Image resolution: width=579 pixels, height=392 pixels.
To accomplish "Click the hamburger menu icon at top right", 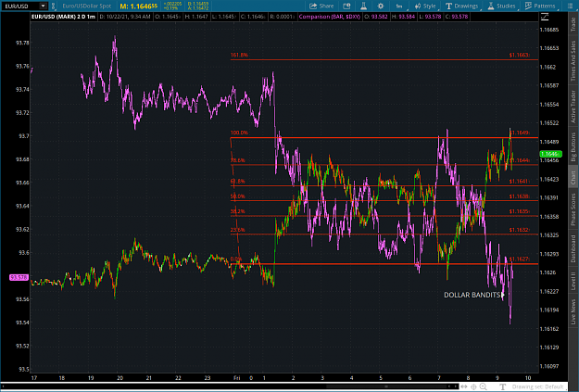I will [570, 6].
